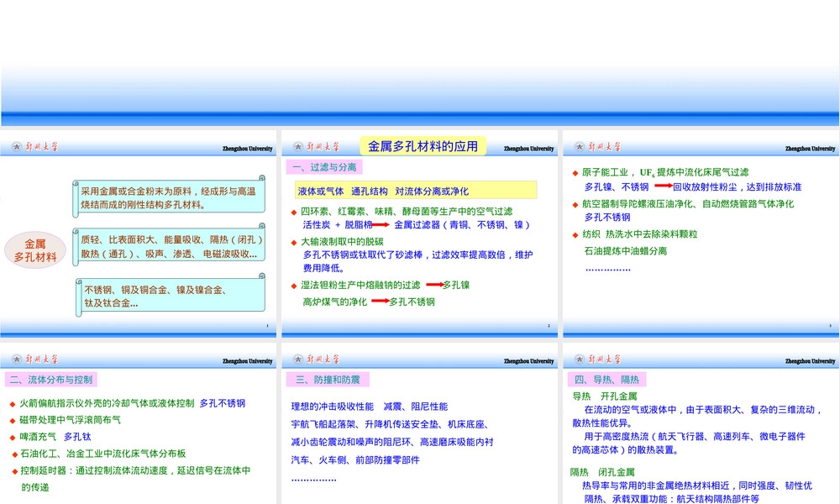Click the bullet 航空器制导陀螺液压油净化
The width and height of the screenshot is (840, 504).
click(x=688, y=204)
